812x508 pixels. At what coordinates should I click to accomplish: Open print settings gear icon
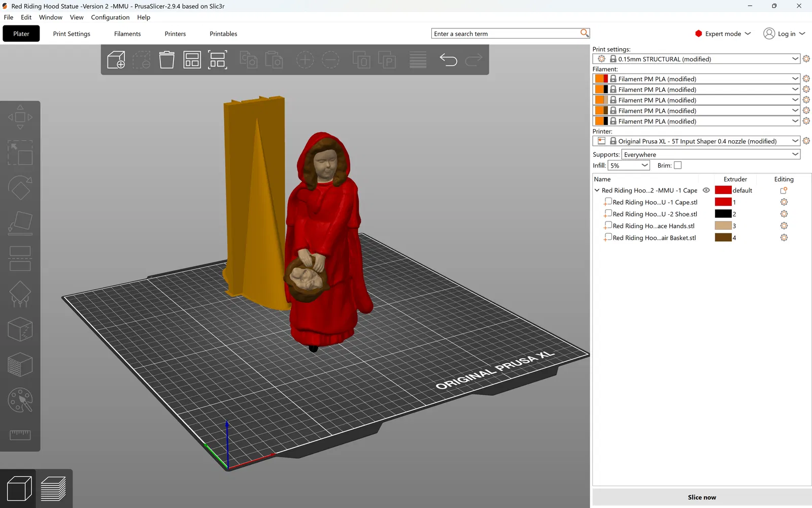point(806,59)
